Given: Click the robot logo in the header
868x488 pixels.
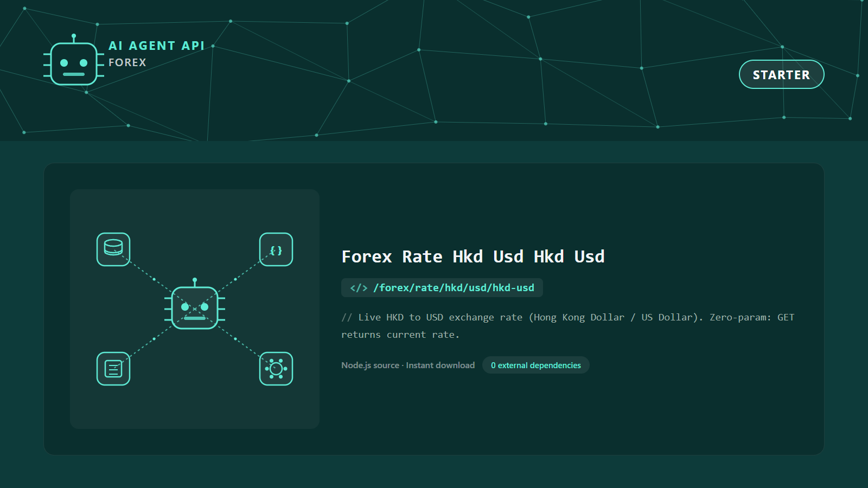Looking at the screenshot, I should 74,60.
